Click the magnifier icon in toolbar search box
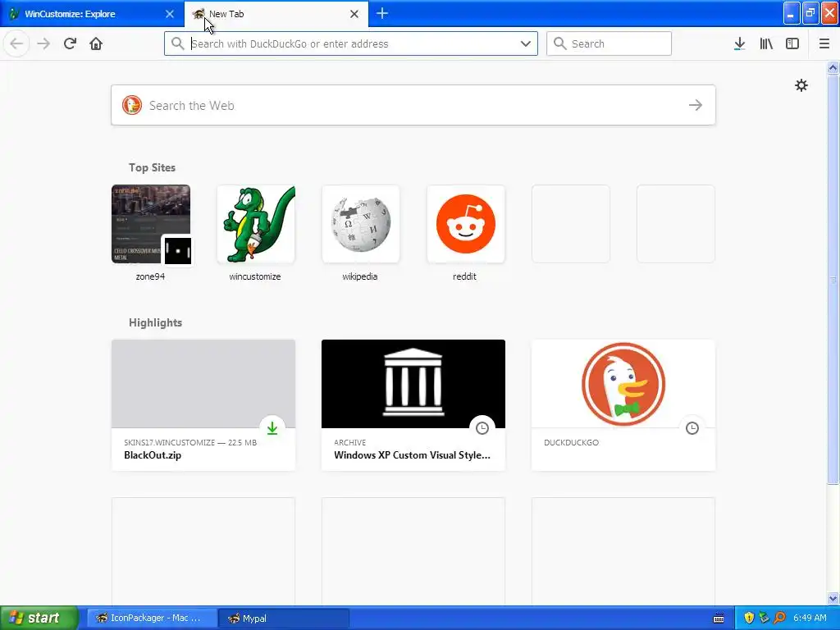The width and height of the screenshot is (840, 630). click(559, 43)
